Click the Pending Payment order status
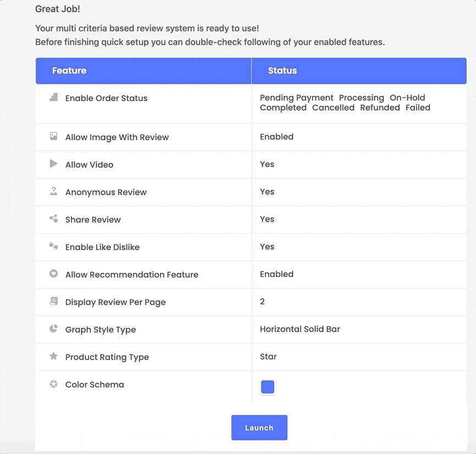The width and height of the screenshot is (476, 454). point(297,98)
